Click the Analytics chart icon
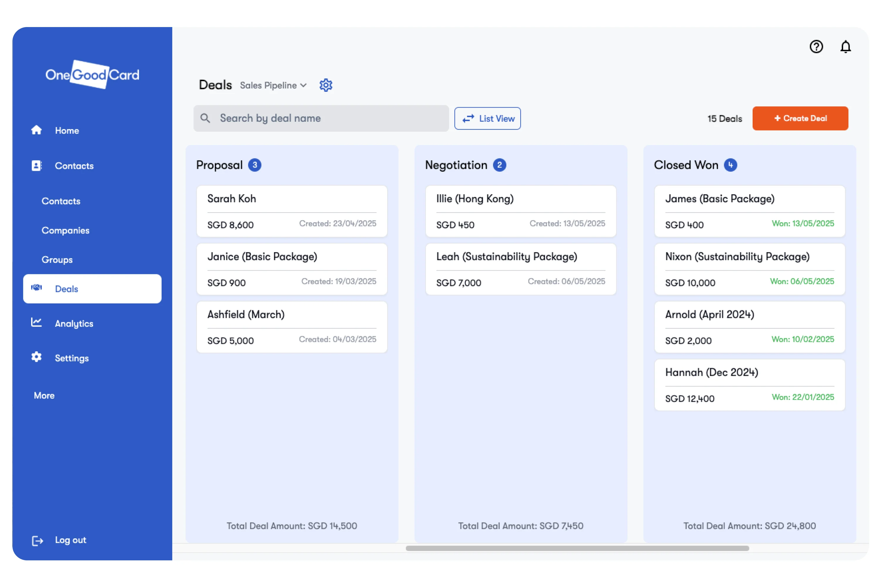882x588 pixels. click(x=36, y=323)
